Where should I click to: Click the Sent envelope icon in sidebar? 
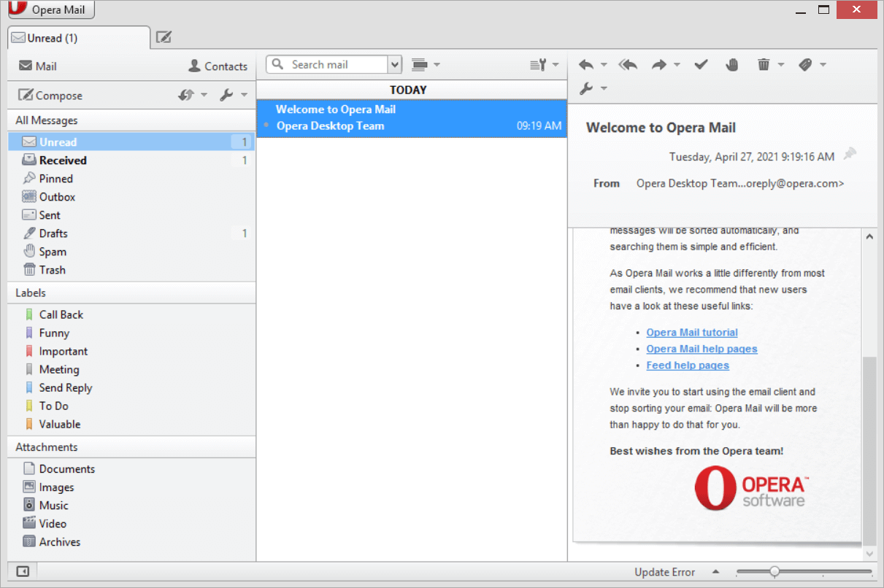tap(29, 215)
